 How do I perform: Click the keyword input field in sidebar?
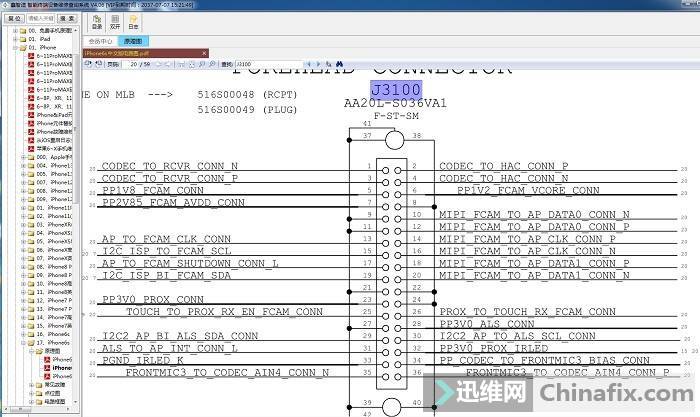pyautogui.click(x=42, y=18)
